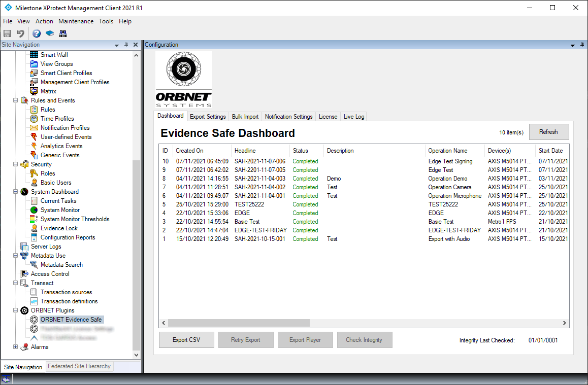
Task: Open the Maintenance menu
Action: [76, 21]
